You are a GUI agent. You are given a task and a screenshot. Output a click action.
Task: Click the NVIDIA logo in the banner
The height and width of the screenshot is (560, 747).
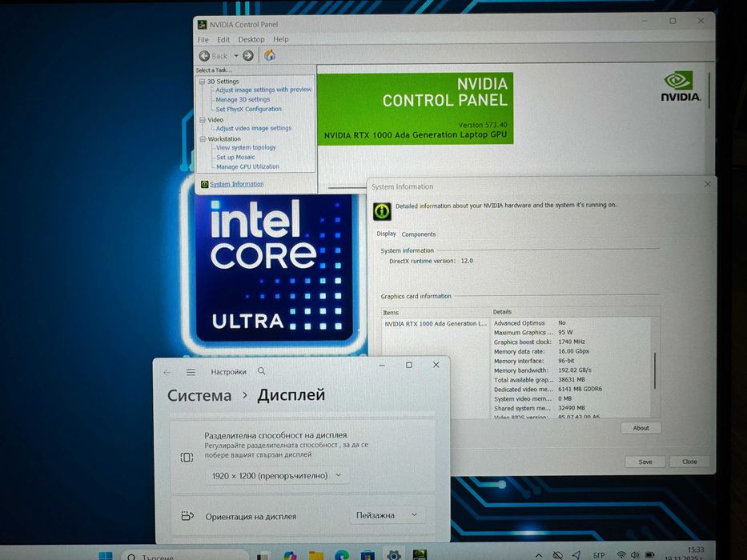(x=681, y=86)
